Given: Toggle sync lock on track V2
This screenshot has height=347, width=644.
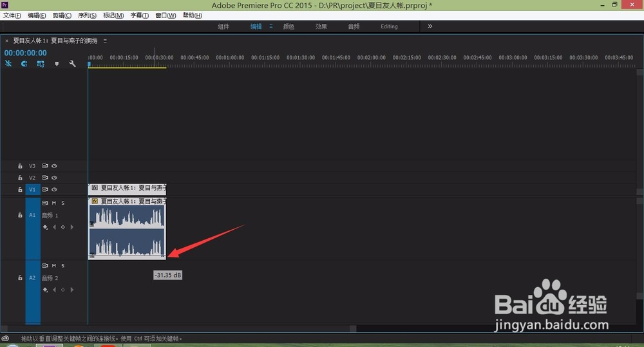Looking at the screenshot, I should tap(45, 178).
